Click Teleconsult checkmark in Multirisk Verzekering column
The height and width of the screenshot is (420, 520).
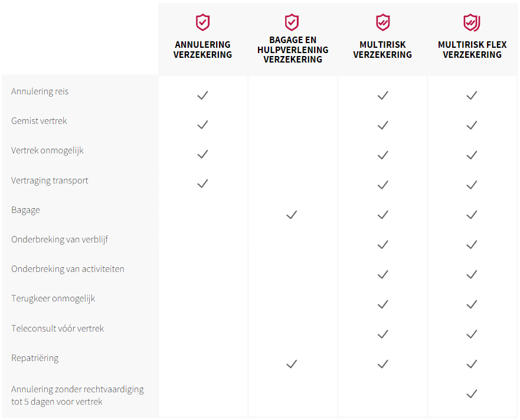coord(382,334)
